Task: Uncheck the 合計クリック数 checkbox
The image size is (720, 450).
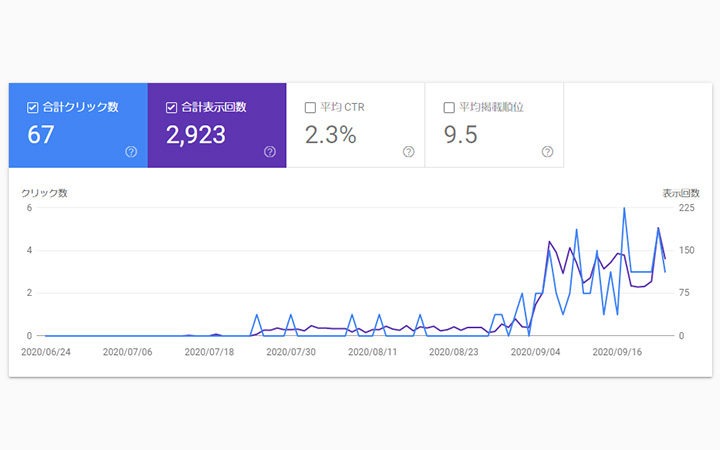Action: 33,107
